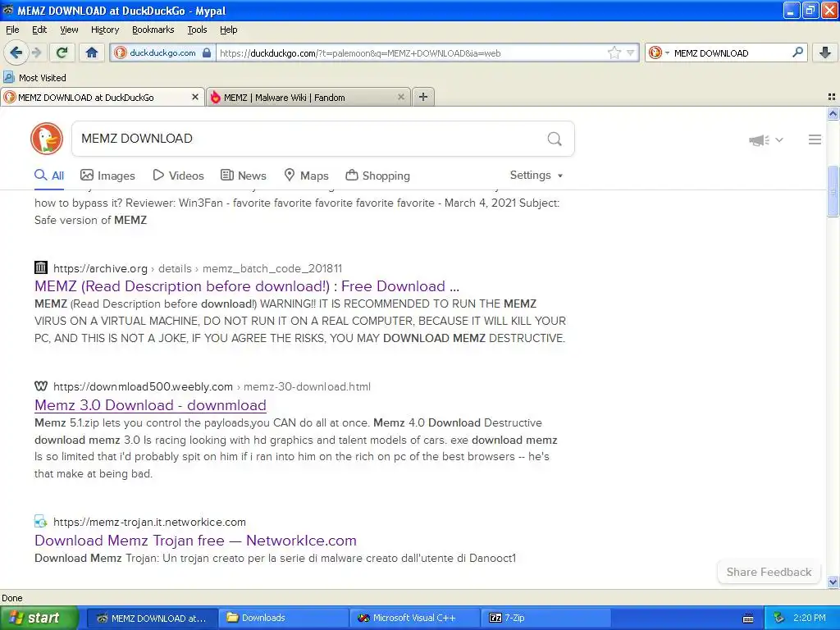Click the scrollbar up arrow
The width and height of the screenshot is (840, 630).
coord(833,113)
